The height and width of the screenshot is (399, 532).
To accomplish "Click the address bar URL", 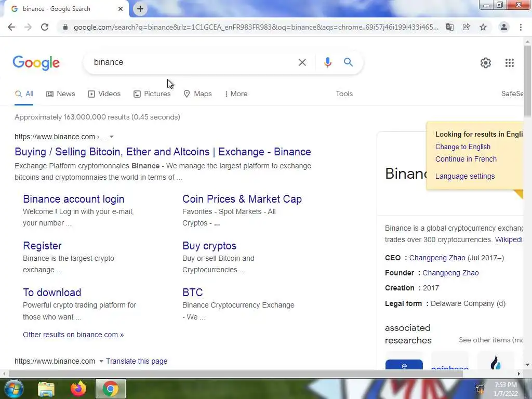I will tap(256, 27).
